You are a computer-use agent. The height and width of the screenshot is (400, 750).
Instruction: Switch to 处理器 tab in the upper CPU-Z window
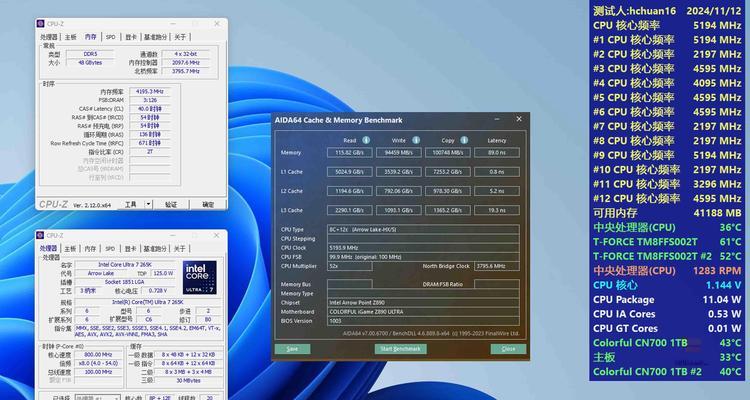pyautogui.click(x=49, y=37)
